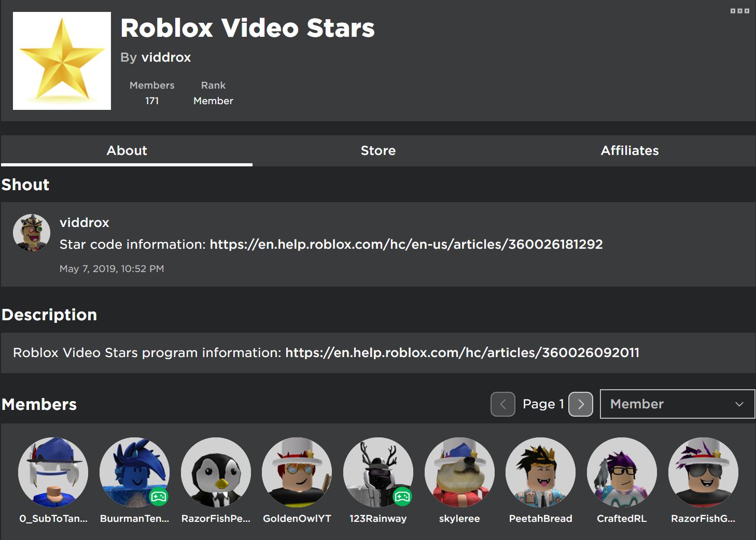
Task: Open RazorFishPe... penguin avatar
Action: coord(216,472)
